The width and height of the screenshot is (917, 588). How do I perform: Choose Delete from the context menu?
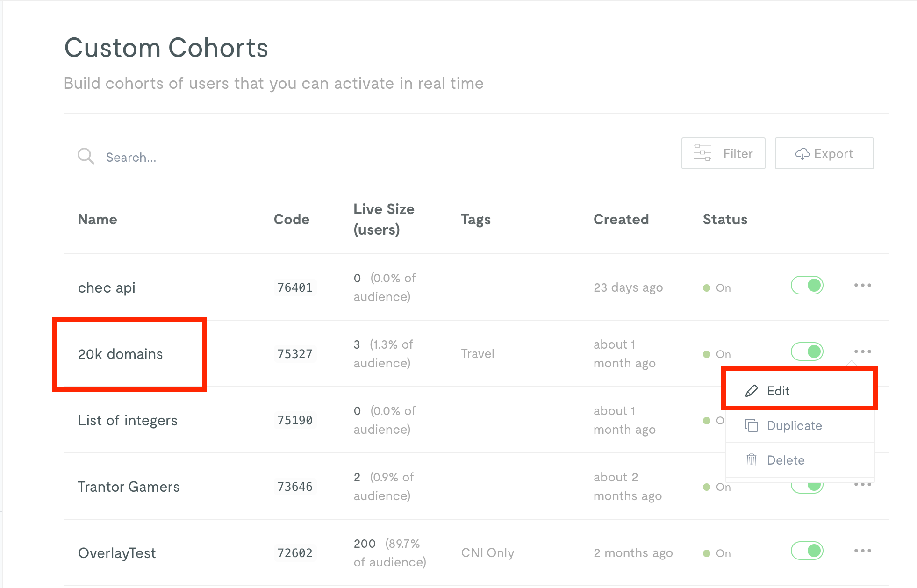(800, 460)
